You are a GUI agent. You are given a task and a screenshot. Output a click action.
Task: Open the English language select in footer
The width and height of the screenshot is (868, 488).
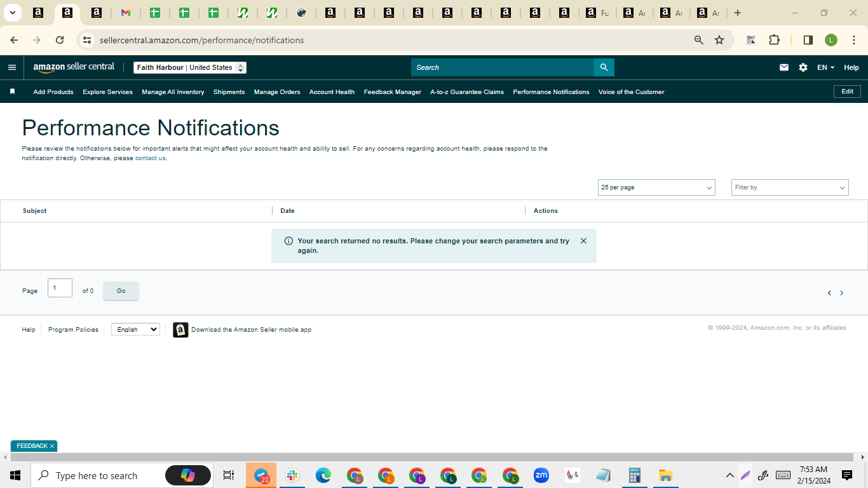point(135,329)
